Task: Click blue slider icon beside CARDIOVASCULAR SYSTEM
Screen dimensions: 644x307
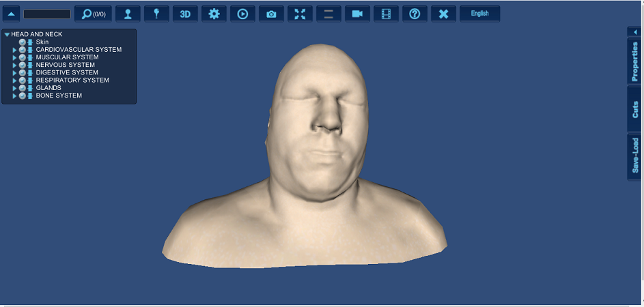Action: pos(29,50)
